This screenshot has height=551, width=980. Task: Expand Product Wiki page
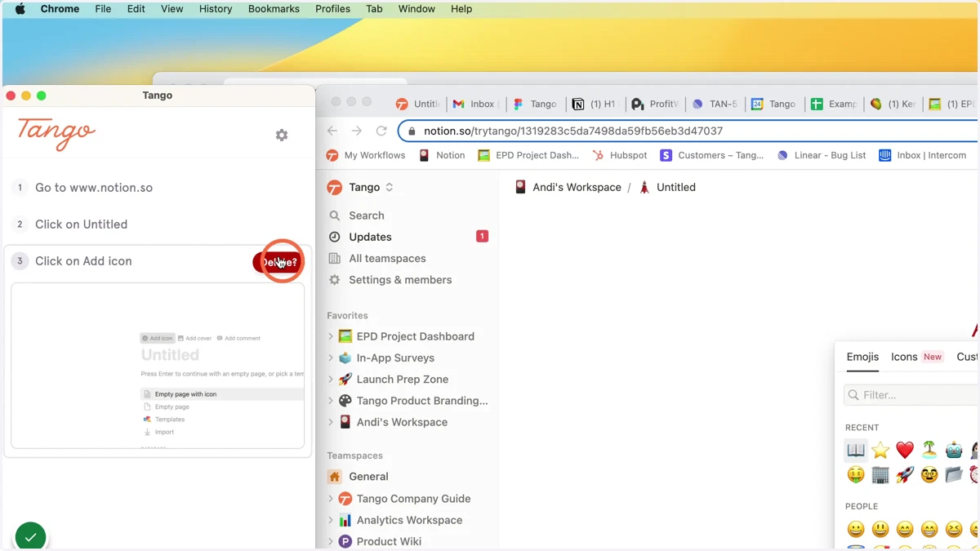(331, 541)
